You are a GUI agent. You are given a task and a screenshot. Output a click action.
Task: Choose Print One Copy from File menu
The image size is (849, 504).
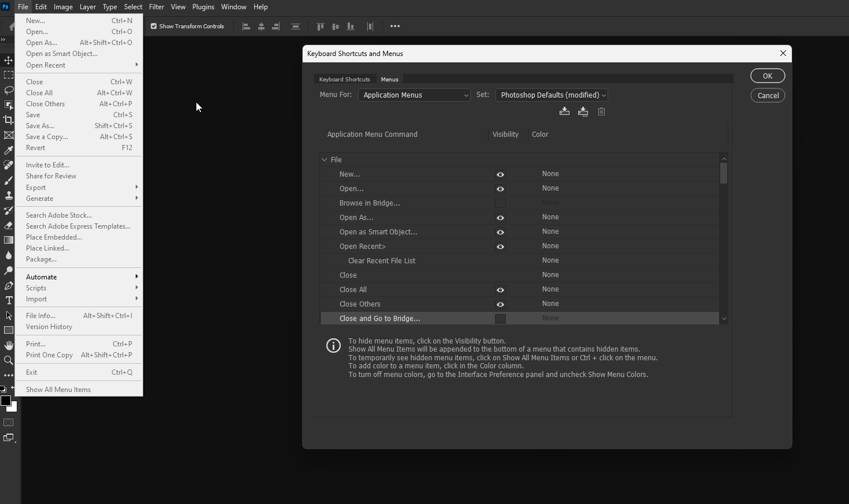pos(49,354)
